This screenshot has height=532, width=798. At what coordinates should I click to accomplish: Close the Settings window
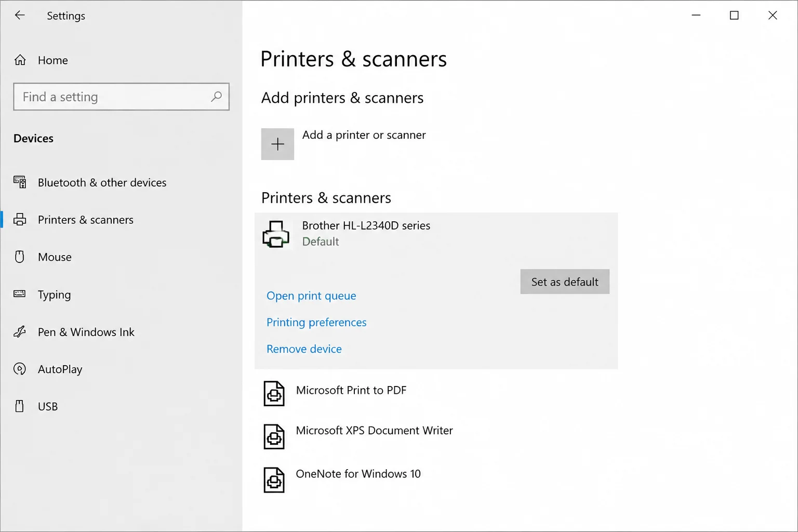tap(773, 15)
